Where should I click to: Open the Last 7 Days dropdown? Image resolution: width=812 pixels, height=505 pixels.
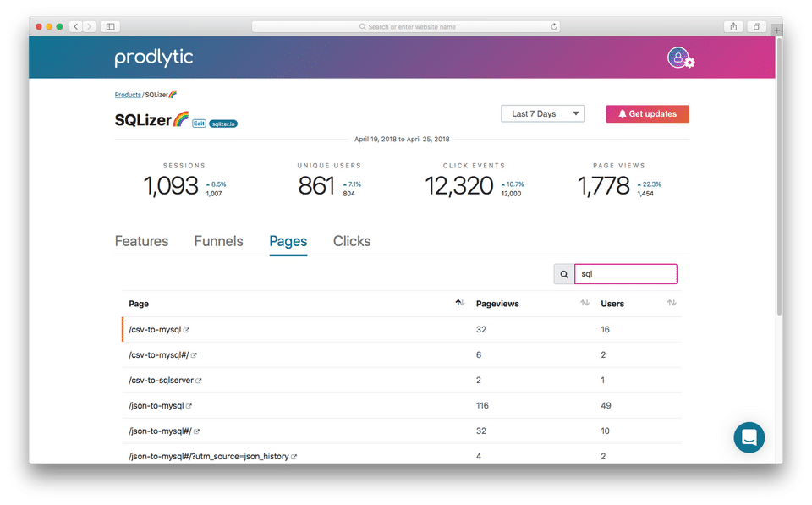542,113
